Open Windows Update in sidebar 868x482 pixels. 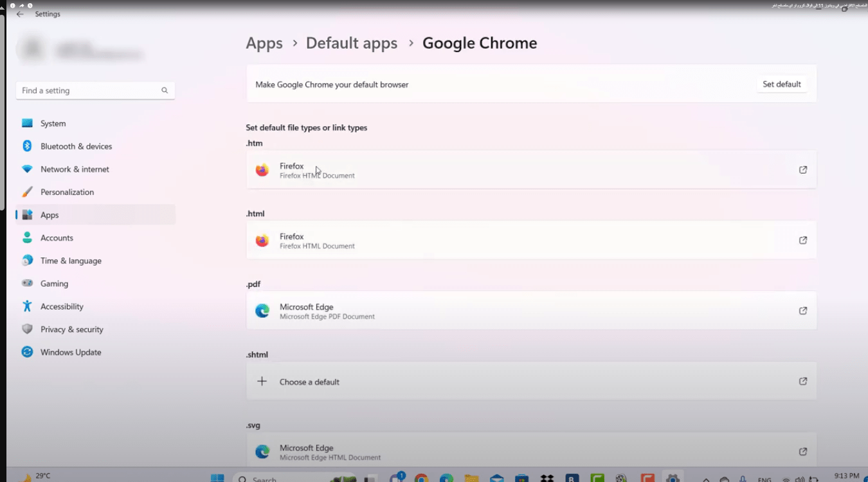(x=95, y=352)
